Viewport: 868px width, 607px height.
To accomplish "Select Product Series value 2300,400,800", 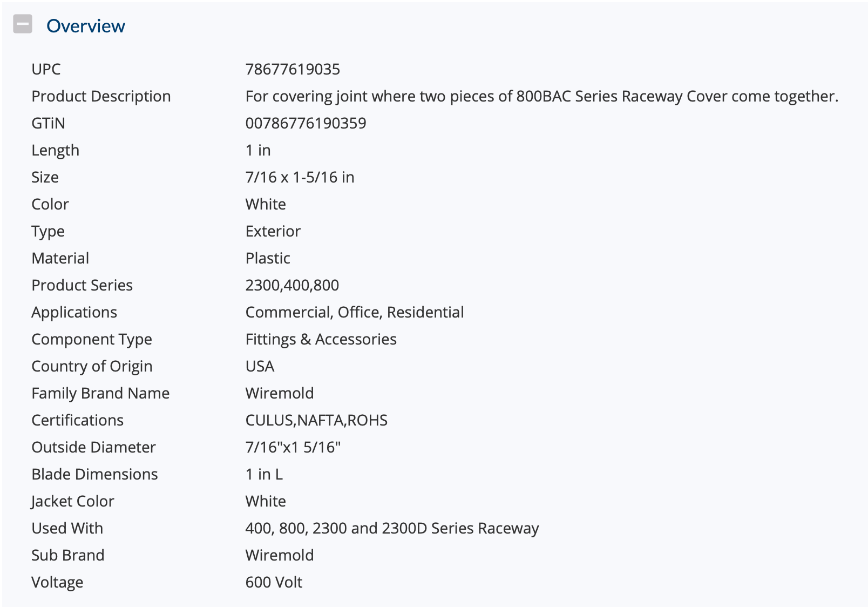I will click(292, 285).
